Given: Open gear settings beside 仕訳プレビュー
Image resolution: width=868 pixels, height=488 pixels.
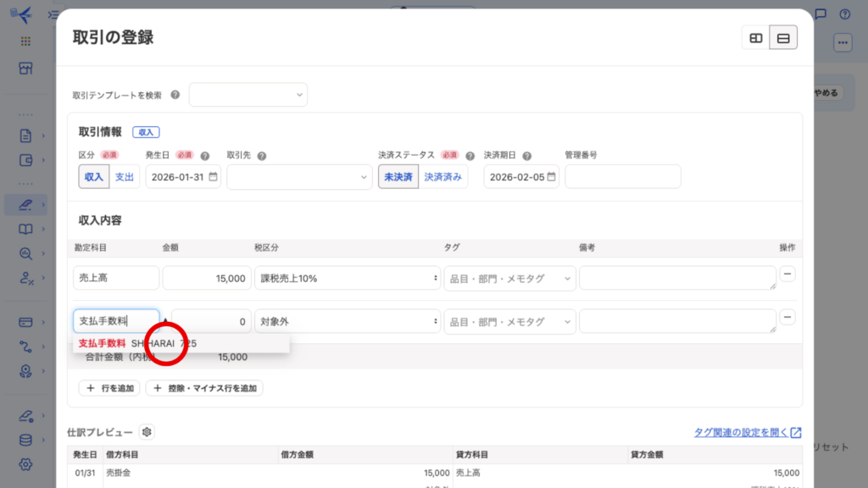Looking at the screenshot, I should [x=147, y=432].
